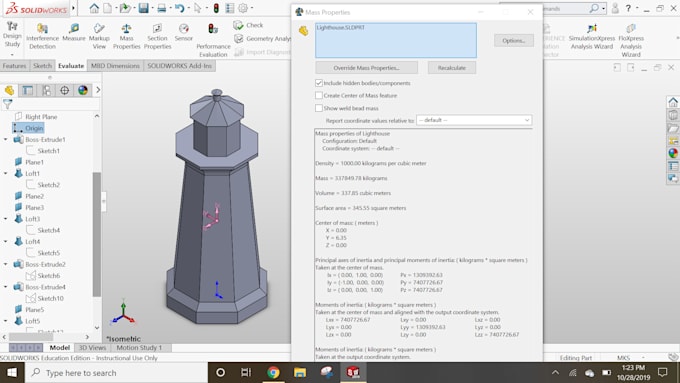Open Chrome from the taskbar

coord(273,373)
